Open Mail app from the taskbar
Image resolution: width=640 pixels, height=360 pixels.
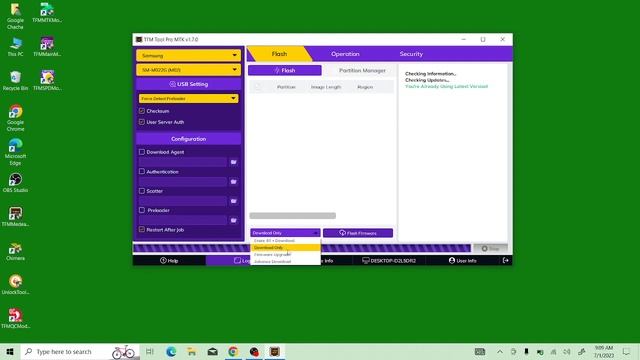coord(212,351)
